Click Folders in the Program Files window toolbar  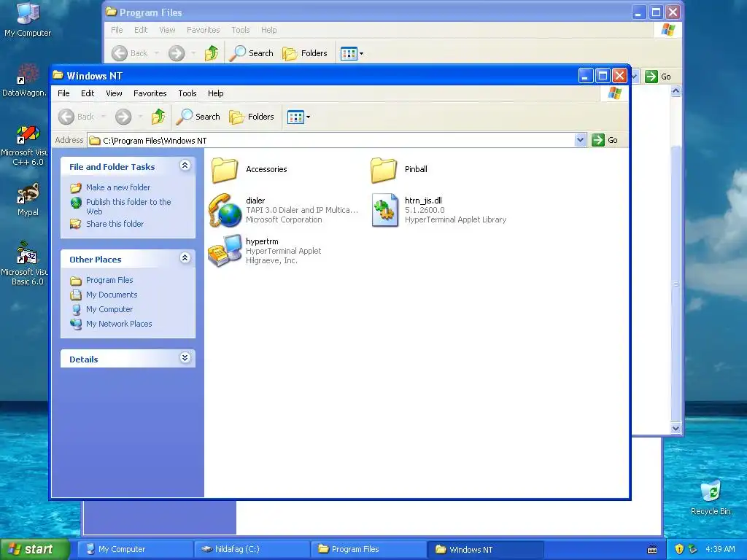click(x=305, y=53)
